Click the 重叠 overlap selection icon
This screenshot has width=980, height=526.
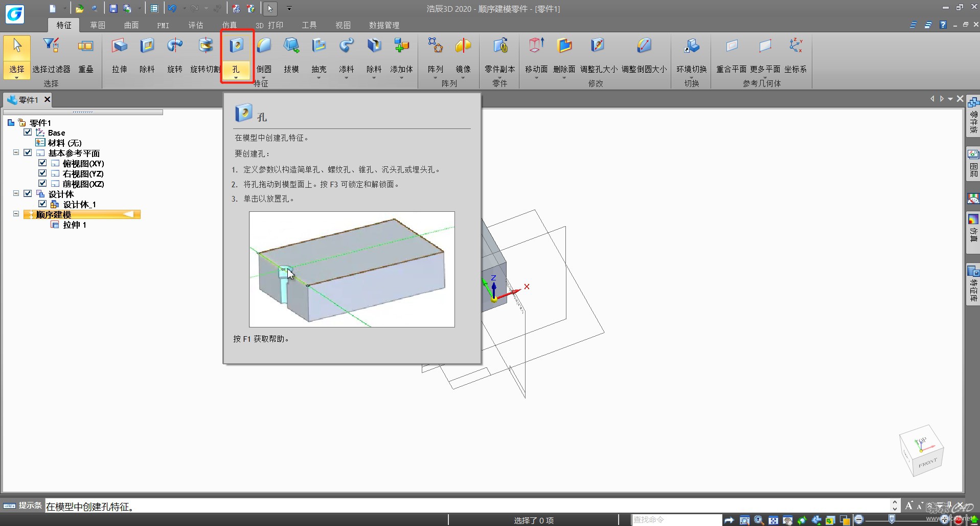(x=86, y=47)
